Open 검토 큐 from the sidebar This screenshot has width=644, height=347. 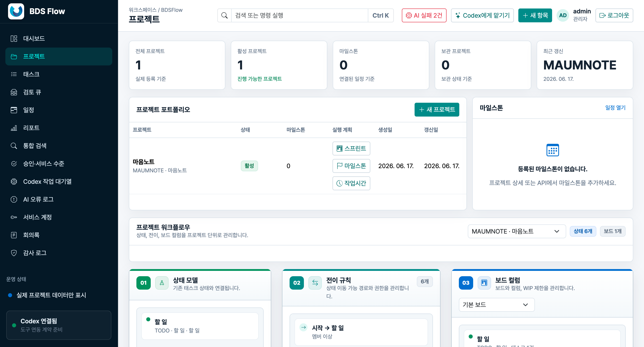pos(59,92)
